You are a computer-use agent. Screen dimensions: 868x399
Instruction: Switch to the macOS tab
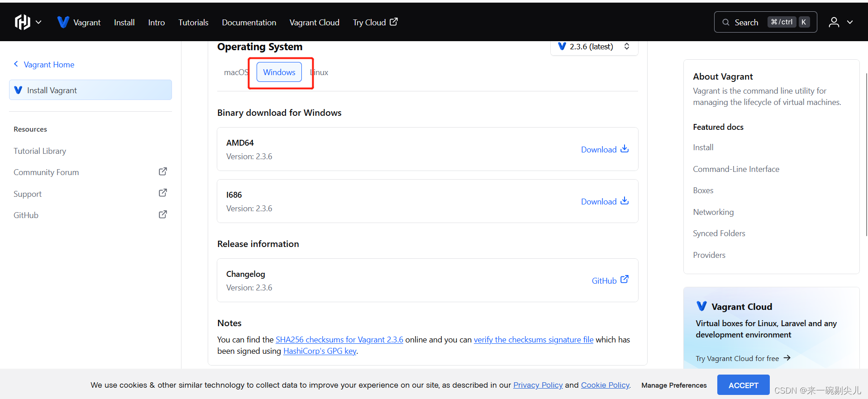click(x=236, y=72)
